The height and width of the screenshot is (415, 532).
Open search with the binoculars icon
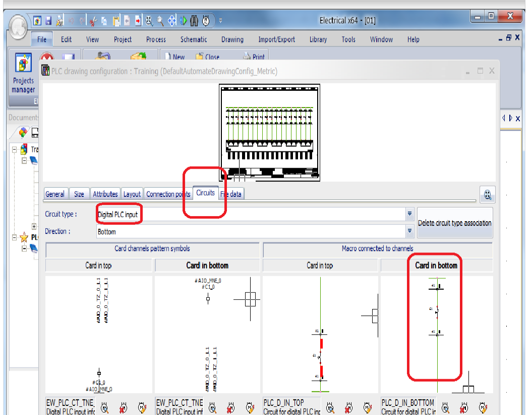coord(193,21)
